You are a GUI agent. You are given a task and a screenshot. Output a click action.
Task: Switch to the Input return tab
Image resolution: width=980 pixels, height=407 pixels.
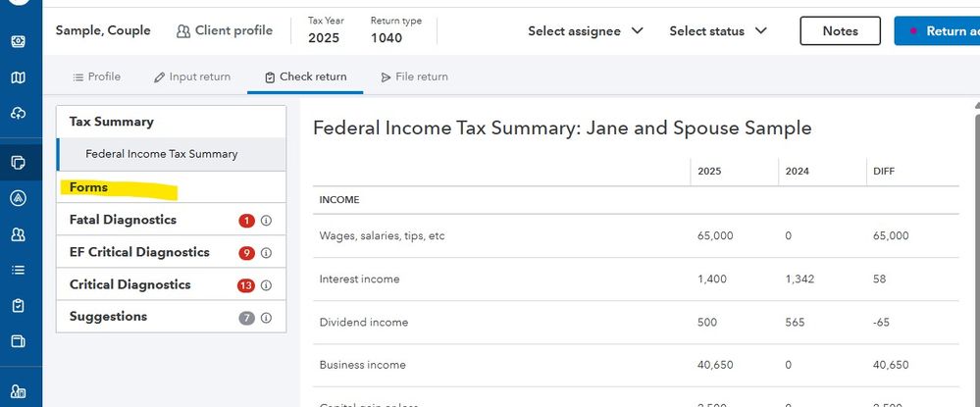(192, 76)
